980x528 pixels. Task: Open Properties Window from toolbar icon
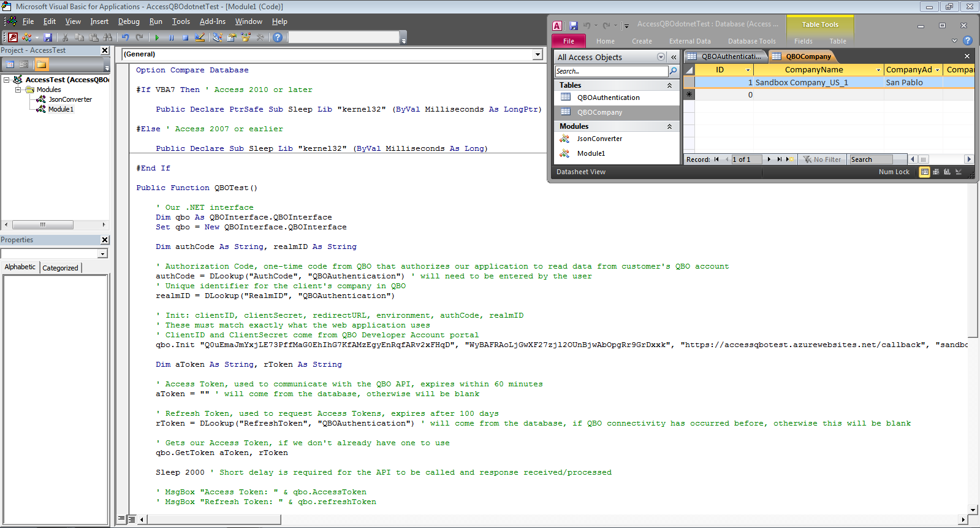[x=231, y=37]
